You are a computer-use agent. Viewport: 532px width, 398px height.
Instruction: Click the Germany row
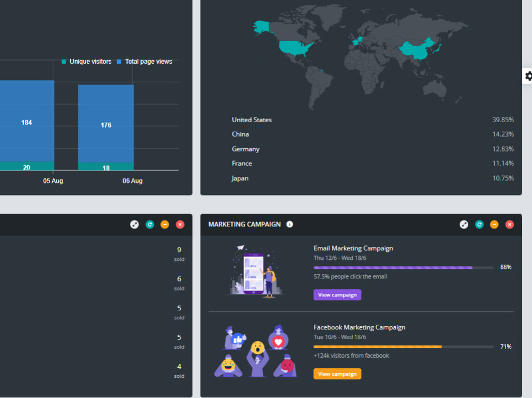click(372, 149)
